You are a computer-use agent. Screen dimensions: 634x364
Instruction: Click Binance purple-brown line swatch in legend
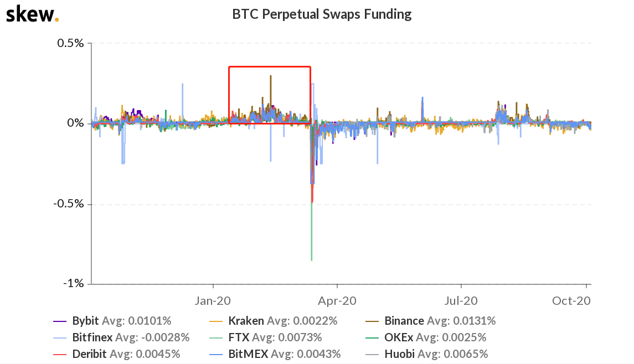click(x=372, y=321)
